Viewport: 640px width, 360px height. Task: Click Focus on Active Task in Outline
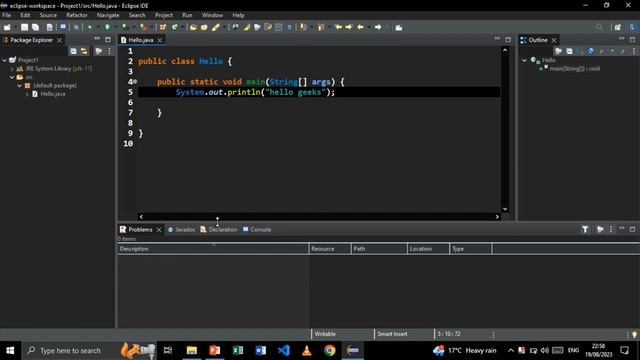(558, 51)
